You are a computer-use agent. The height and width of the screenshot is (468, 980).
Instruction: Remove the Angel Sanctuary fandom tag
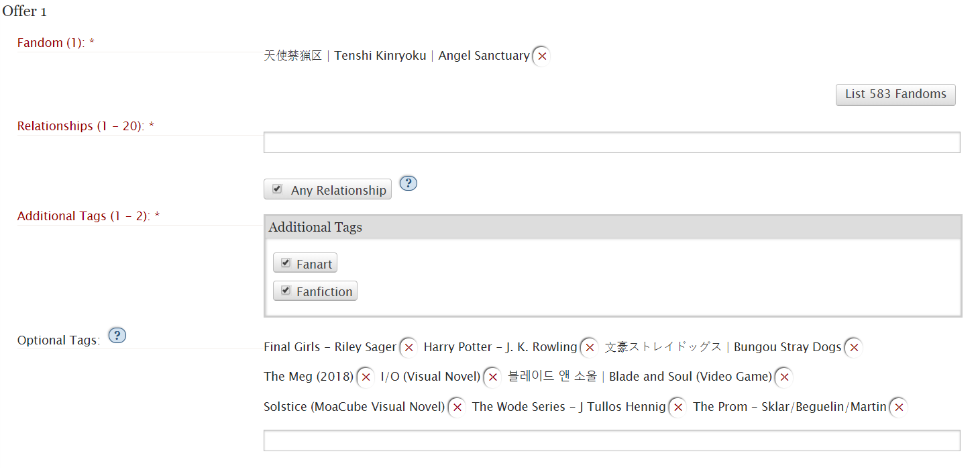point(542,56)
